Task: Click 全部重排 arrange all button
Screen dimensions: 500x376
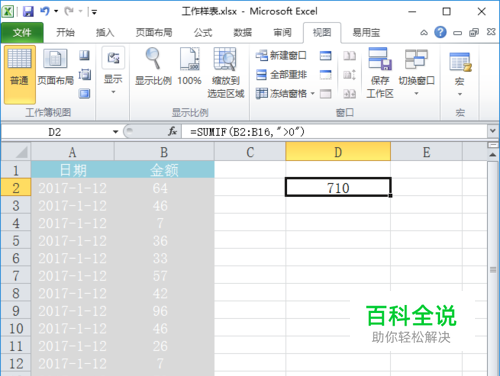Action: pyautogui.click(x=281, y=75)
